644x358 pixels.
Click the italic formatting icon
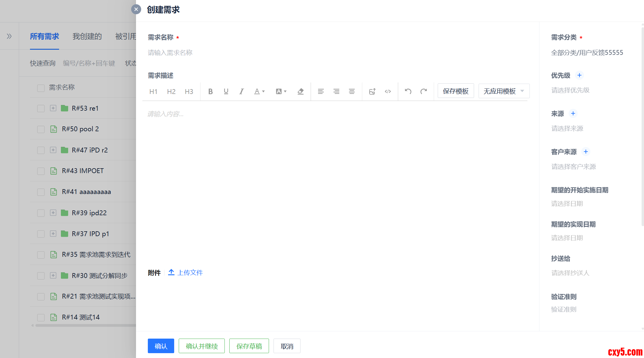[x=241, y=91]
